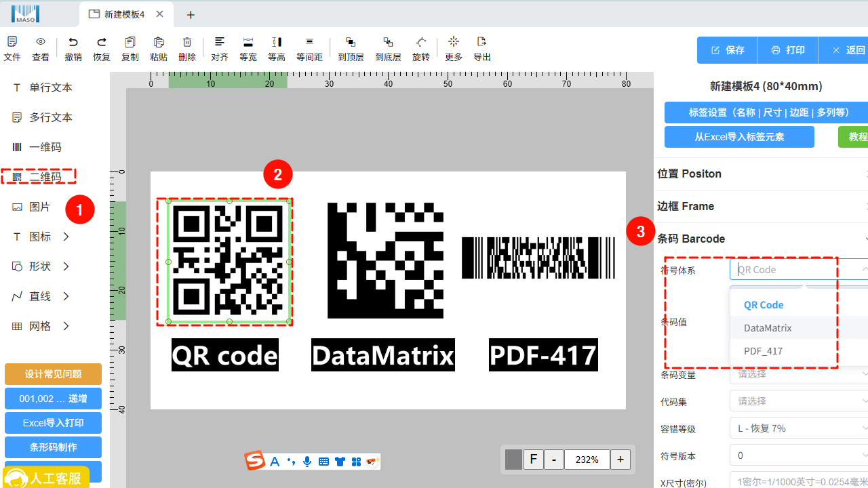Open the 符号体系 QR Code dropdown

(799, 269)
